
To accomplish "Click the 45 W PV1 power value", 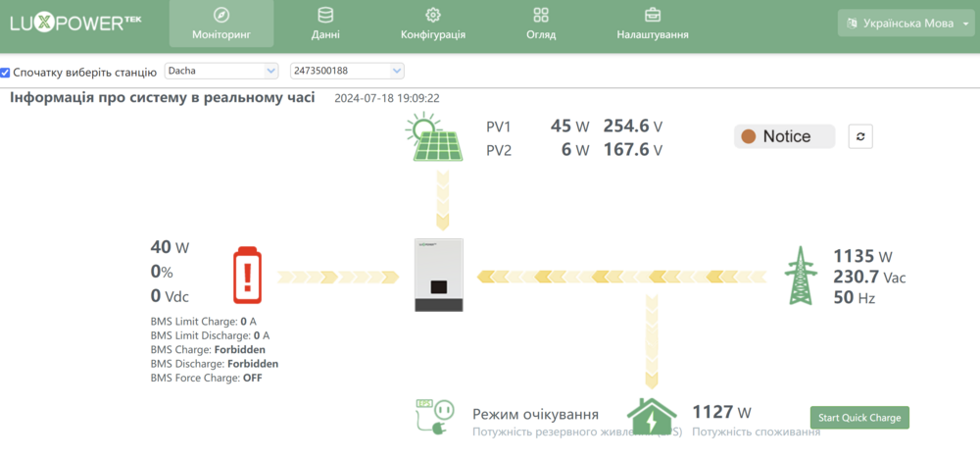I will tap(570, 127).
